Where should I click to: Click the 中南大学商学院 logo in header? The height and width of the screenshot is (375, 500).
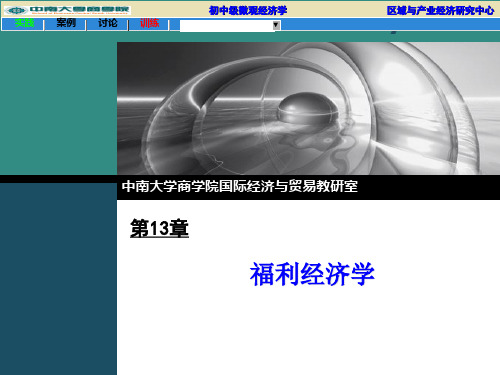[x=67, y=10]
